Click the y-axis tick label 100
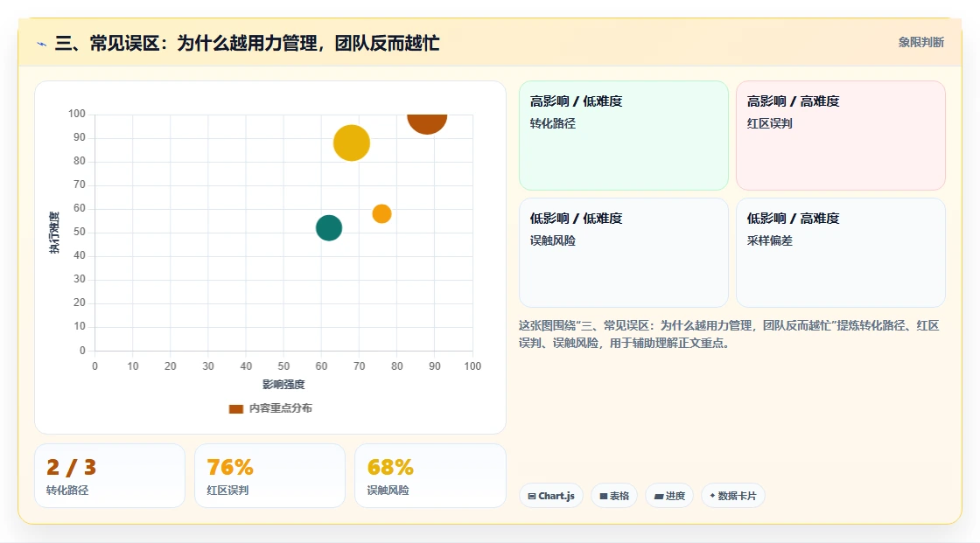Viewport: 980px width, 543px height. click(77, 114)
